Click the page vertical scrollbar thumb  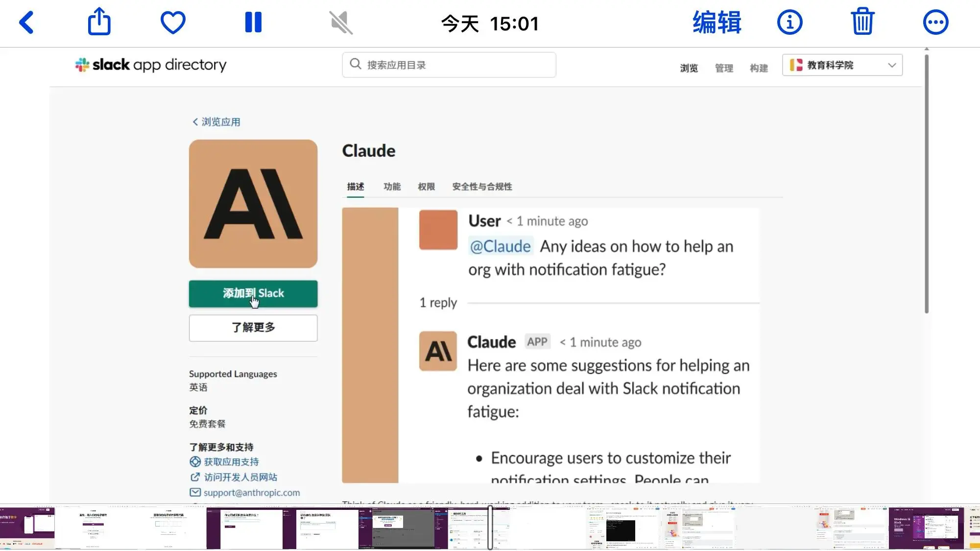(926, 184)
